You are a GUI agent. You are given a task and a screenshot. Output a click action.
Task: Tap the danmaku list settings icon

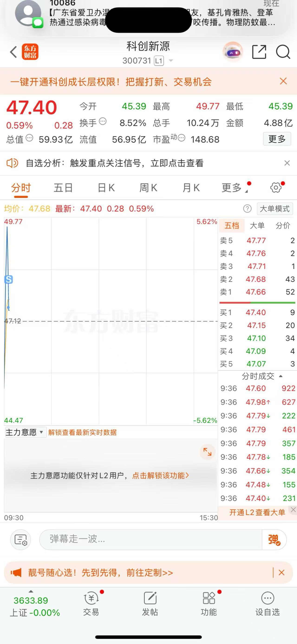20,540
